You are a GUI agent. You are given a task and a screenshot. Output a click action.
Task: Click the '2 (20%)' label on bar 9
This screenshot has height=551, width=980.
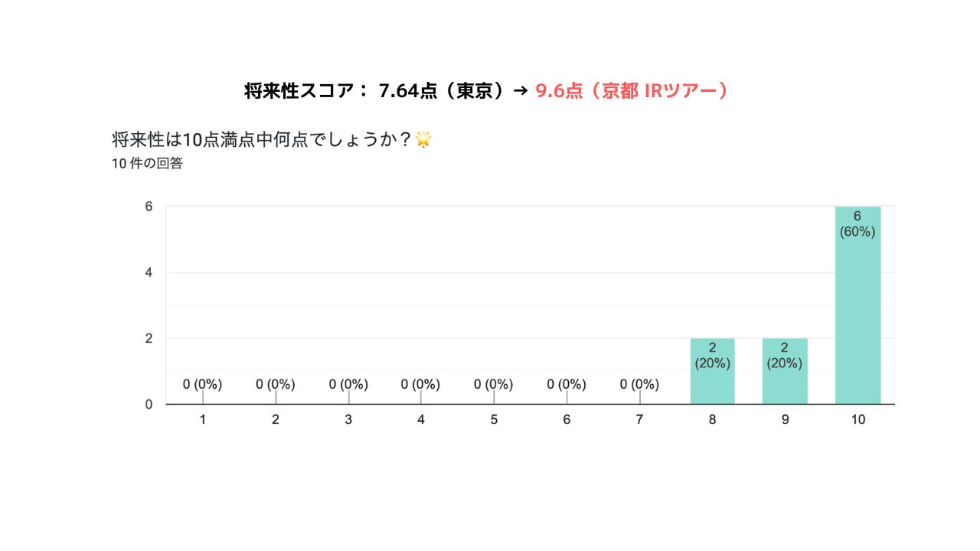pos(785,356)
